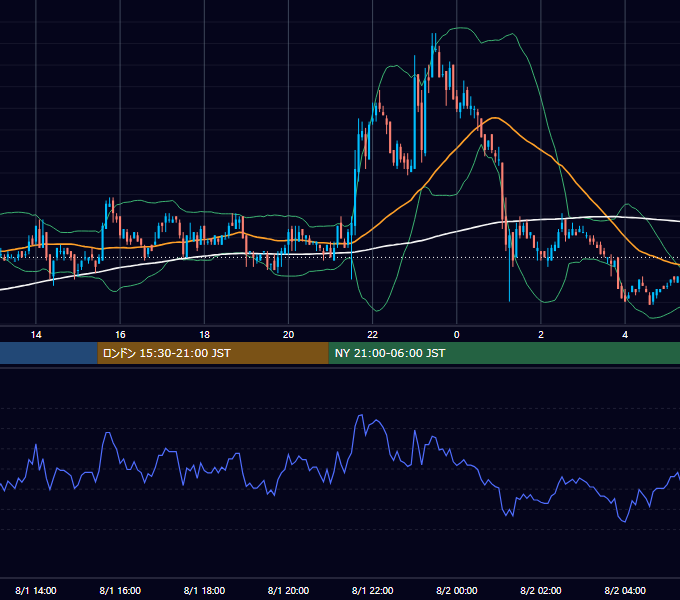Image resolution: width=680 pixels, height=600 pixels.
Task: Click the 4 hour label on price chart
Action: [625, 335]
